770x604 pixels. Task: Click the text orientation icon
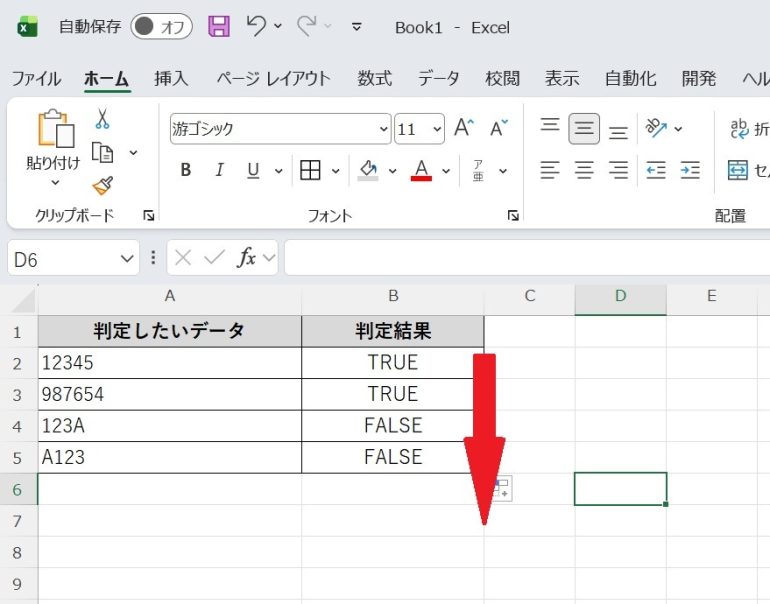(657, 128)
